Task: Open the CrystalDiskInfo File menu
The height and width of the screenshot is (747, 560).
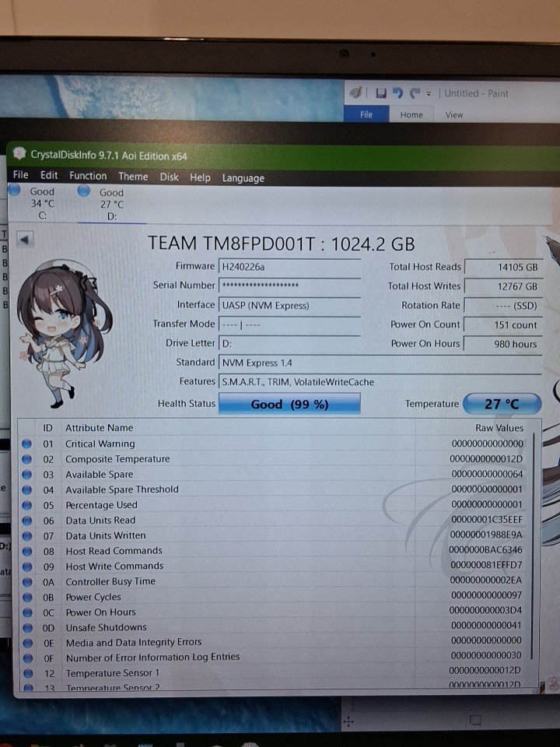Action: (21, 176)
